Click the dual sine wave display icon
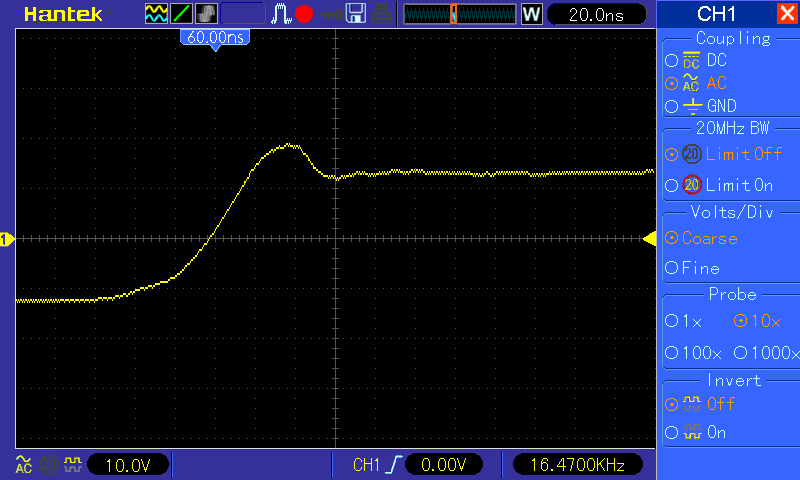 tap(156, 14)
